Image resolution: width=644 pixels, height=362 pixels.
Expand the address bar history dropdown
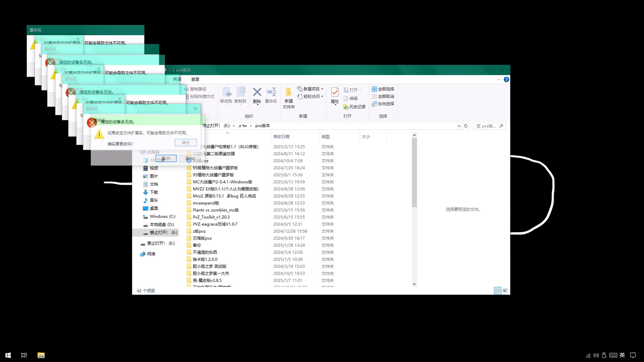[x=459, y=126]
